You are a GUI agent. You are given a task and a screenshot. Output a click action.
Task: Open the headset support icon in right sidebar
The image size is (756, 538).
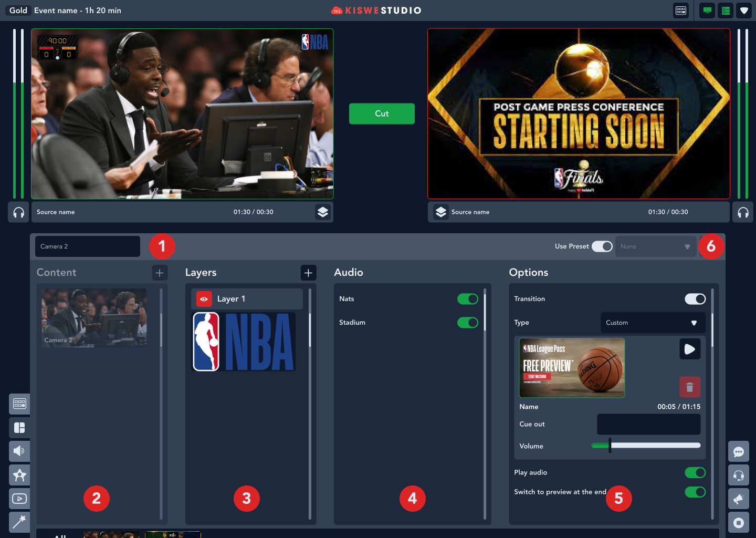739,475
